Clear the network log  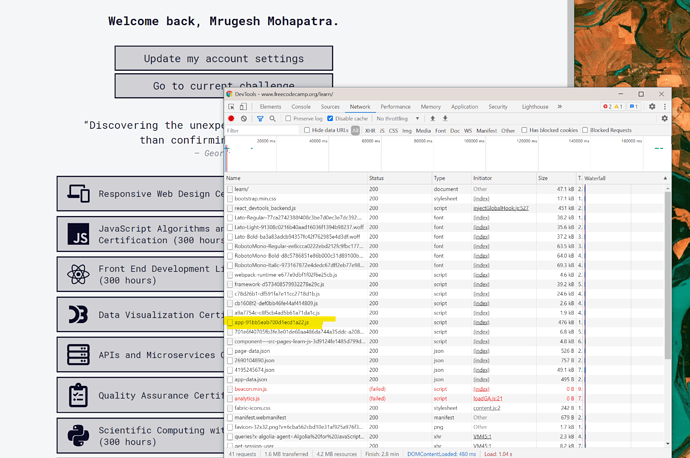[244, 118]
